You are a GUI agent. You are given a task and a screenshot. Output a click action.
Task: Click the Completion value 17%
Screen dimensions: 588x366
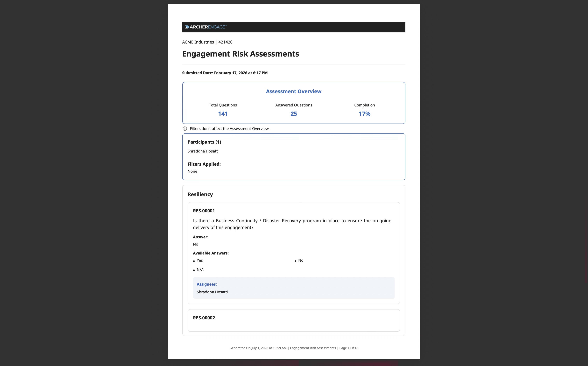[x=364, y=114]
